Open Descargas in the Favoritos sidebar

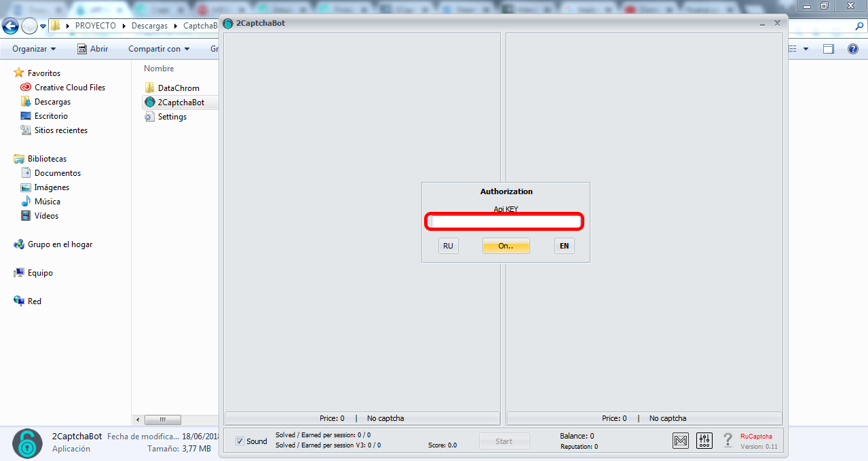52,102
